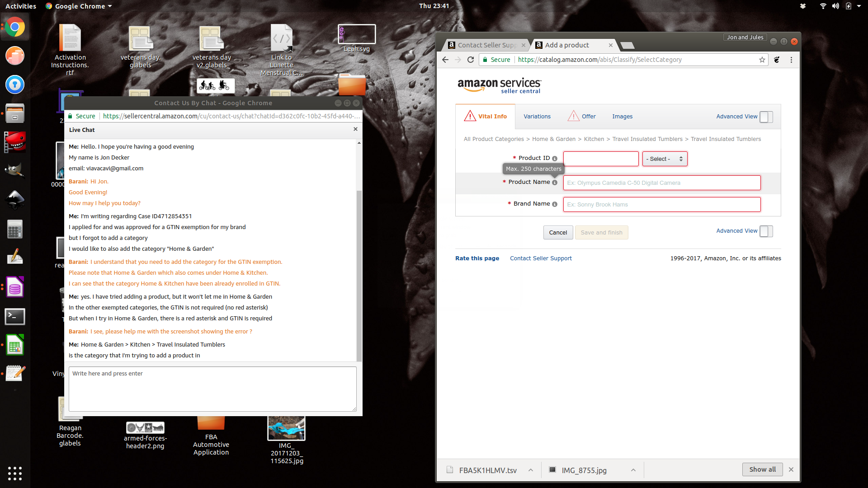Open Contact Seller Support link
Viewport: 868px width, 488px height.
coord(541,258)
